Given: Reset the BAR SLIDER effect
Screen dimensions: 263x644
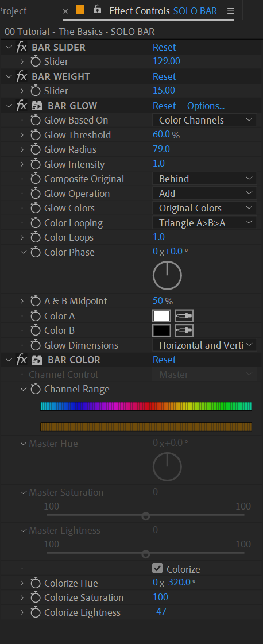Looking at the screenshot, I should [164, 48].
